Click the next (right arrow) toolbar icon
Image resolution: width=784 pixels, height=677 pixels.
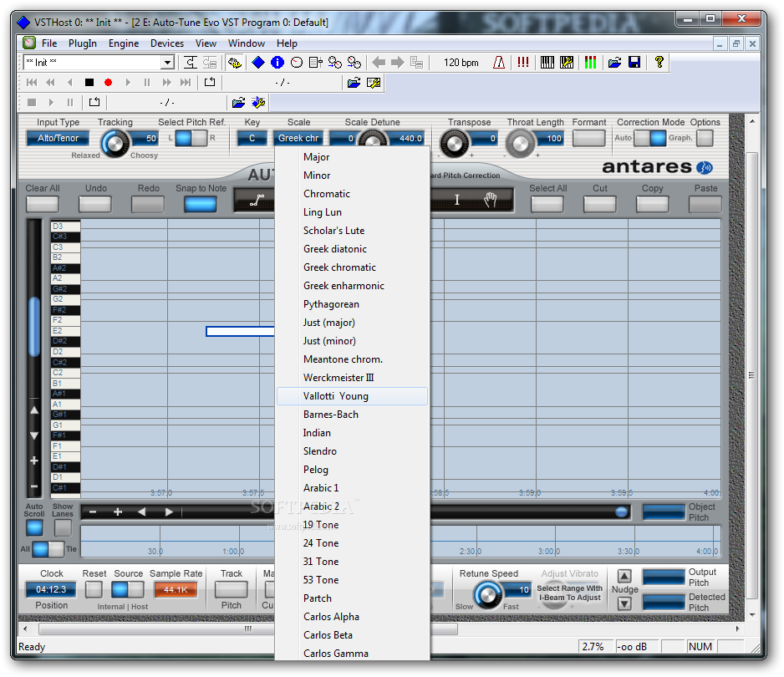click(x=398, y=63)
